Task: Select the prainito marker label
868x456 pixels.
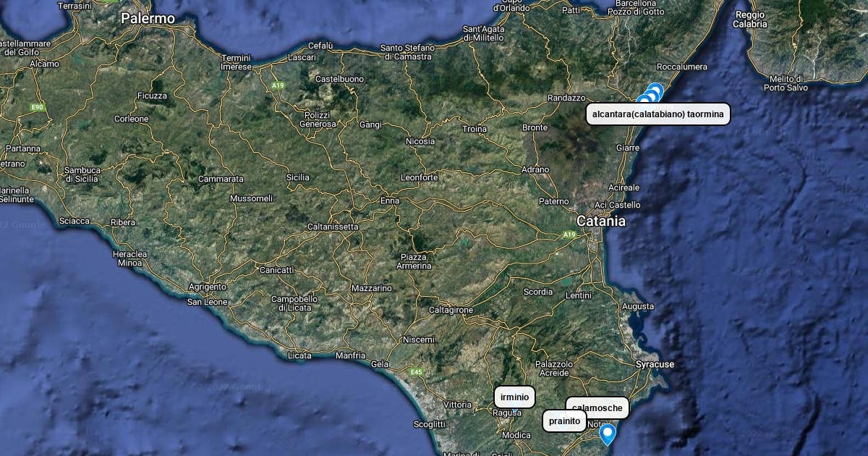Action: [x=564, y=421]
